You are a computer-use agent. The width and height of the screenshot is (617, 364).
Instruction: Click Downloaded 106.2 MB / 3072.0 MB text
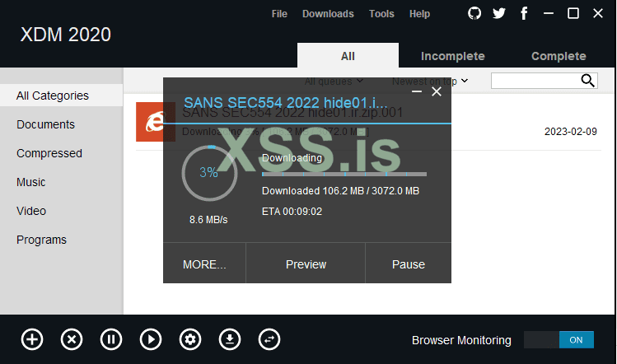[341, 191]
